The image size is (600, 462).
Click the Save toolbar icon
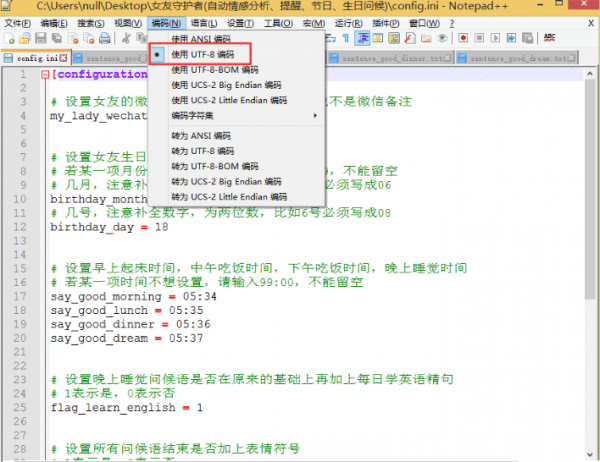point(41,38)
